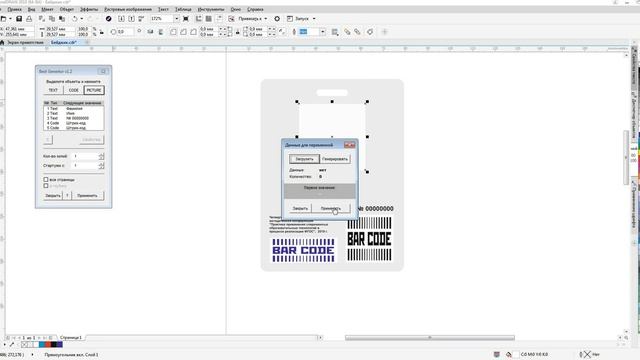Click the Export icon in toolbar
Viewport: 640px width, 360px height.
click(x=131, y=19)
